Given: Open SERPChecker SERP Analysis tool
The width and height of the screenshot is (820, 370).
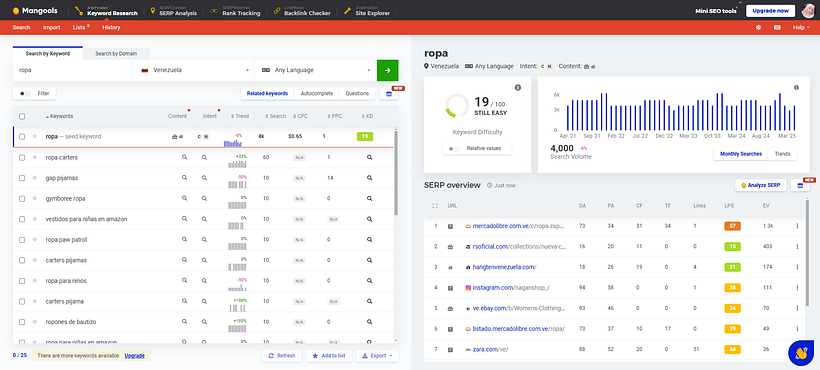Looking at the screenshot, I should (174, 10).
